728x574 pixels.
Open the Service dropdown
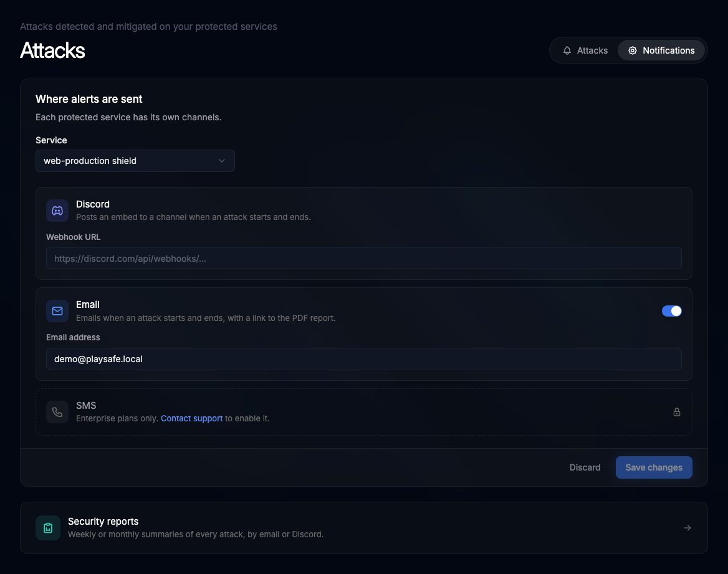click(x=135, y=161)
